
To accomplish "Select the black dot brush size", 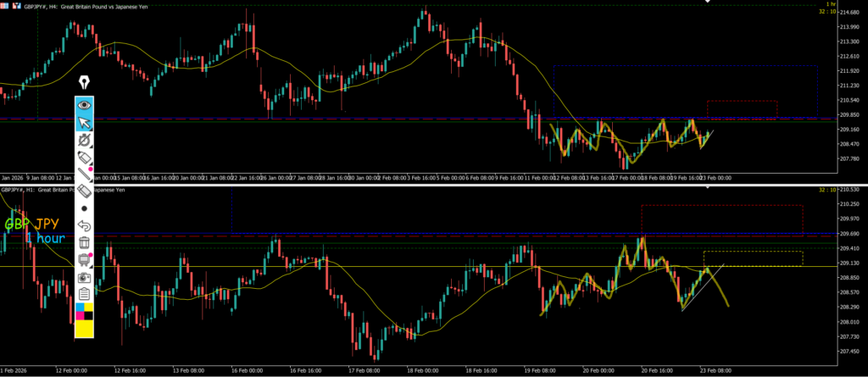I will tap(85, 208).
